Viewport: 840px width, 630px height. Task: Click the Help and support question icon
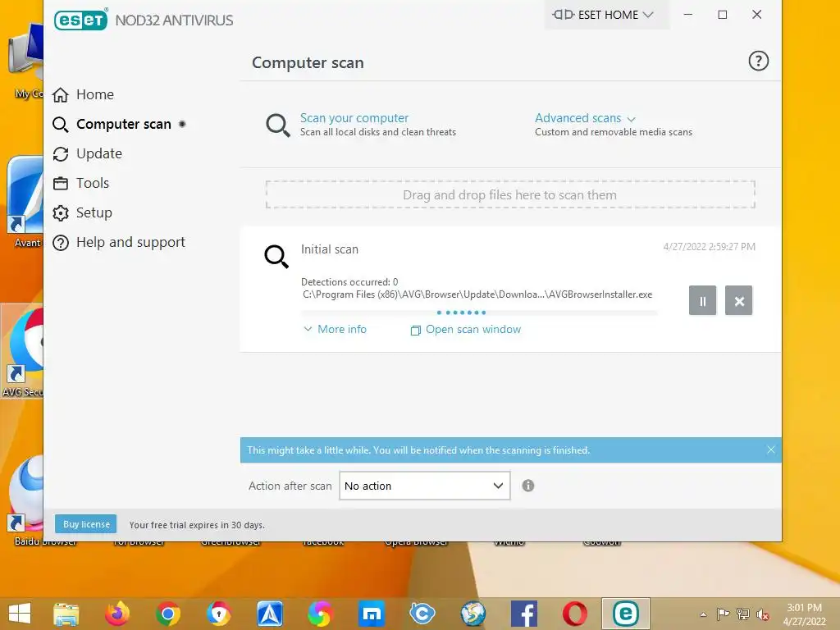tap(61, 243)
